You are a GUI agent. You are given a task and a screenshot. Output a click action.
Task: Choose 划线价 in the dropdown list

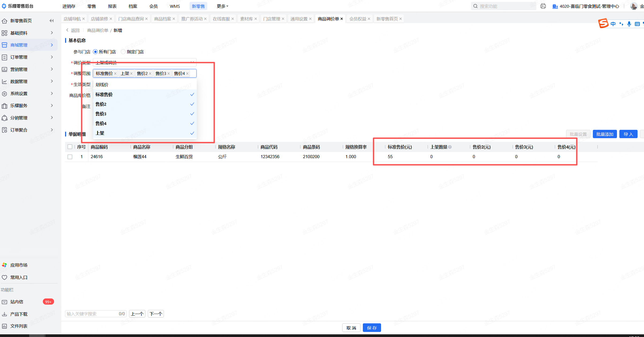pos(102,85)
